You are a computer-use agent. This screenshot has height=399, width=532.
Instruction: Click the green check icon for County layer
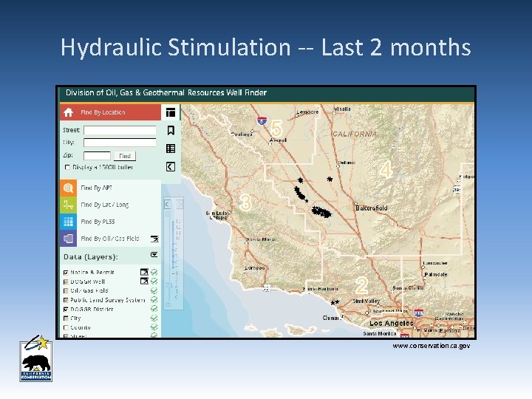(154, 327)
